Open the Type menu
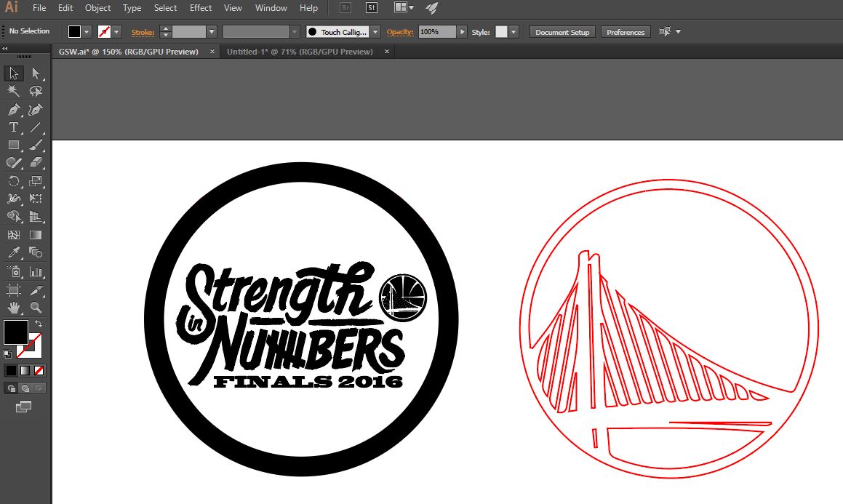843x504 pixels. point(132,8)
